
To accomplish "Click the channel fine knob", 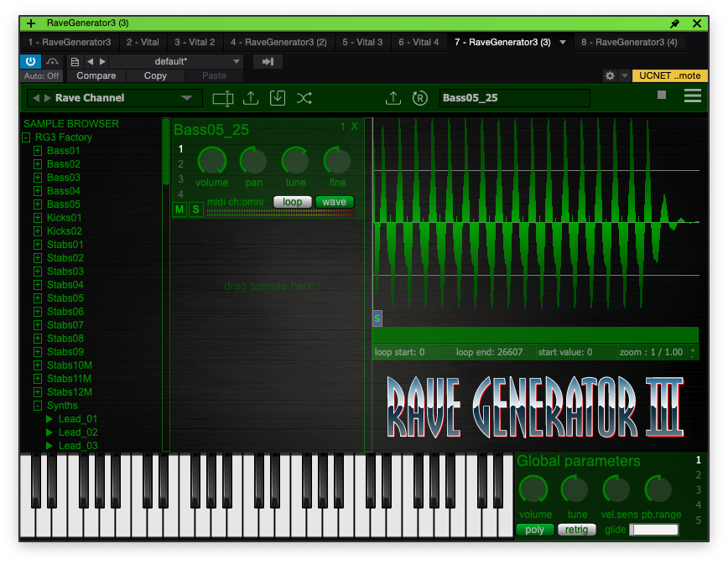I will (337, 161).
